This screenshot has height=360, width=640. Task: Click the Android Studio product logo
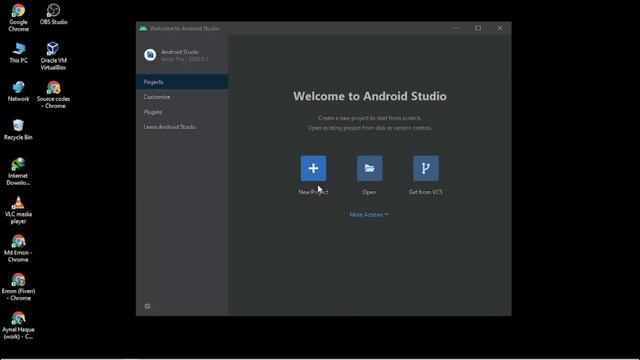[150, 55]
